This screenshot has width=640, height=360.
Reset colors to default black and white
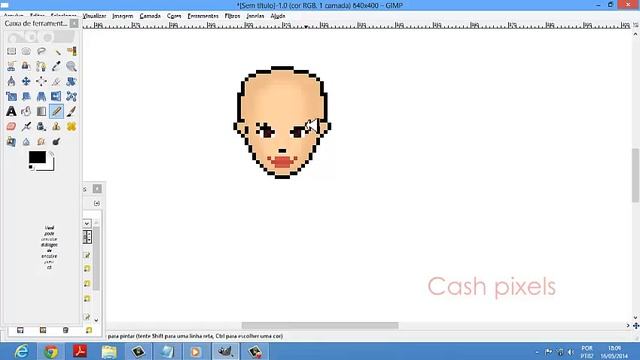[31, 167]
